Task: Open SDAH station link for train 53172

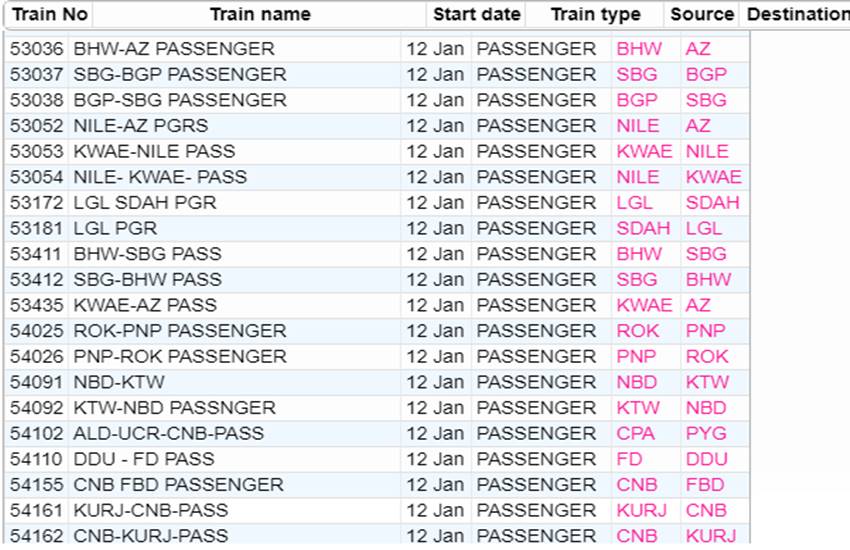Action: [x=712, y=203]
